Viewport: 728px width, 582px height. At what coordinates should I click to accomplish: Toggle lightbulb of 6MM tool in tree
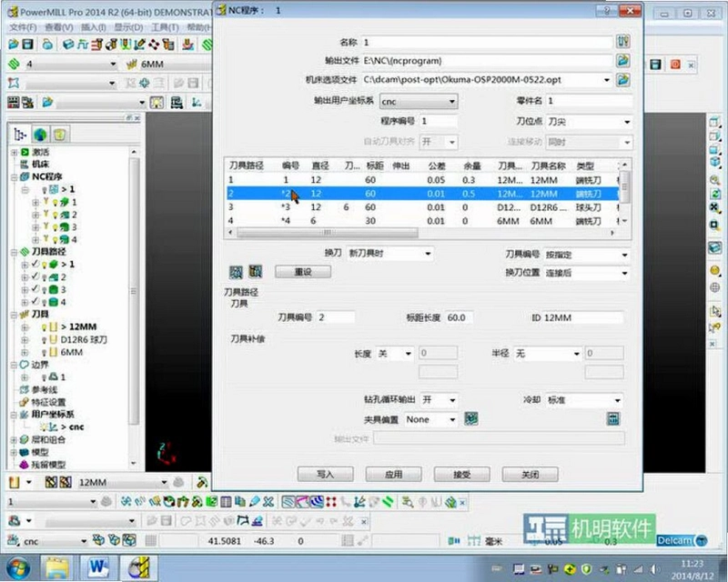[x=45, y=353]
